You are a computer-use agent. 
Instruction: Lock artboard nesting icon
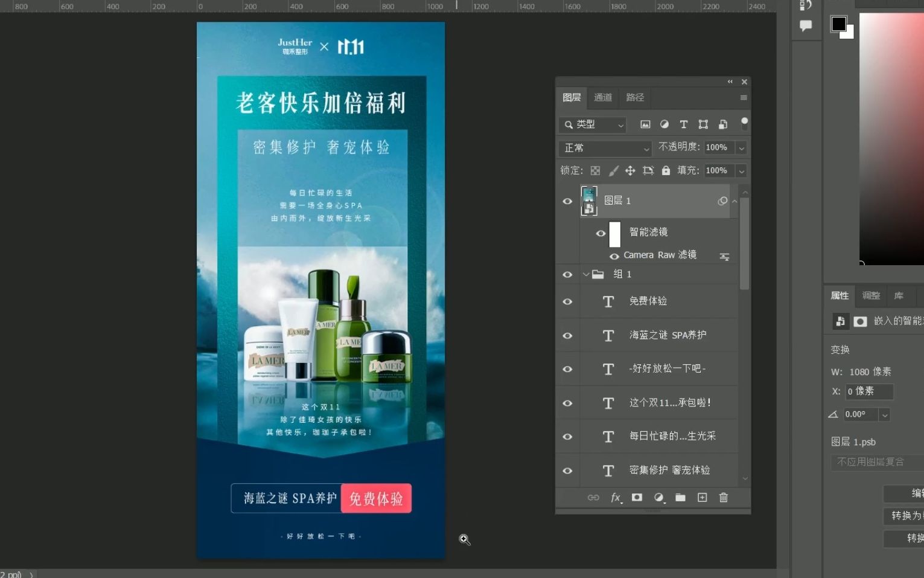[x=648, y=171]
